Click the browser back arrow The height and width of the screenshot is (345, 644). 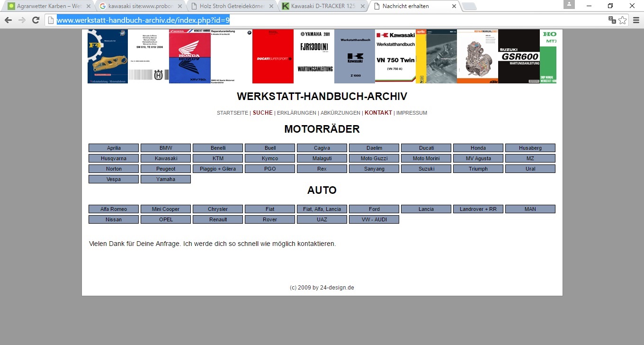tap(8, 20)
